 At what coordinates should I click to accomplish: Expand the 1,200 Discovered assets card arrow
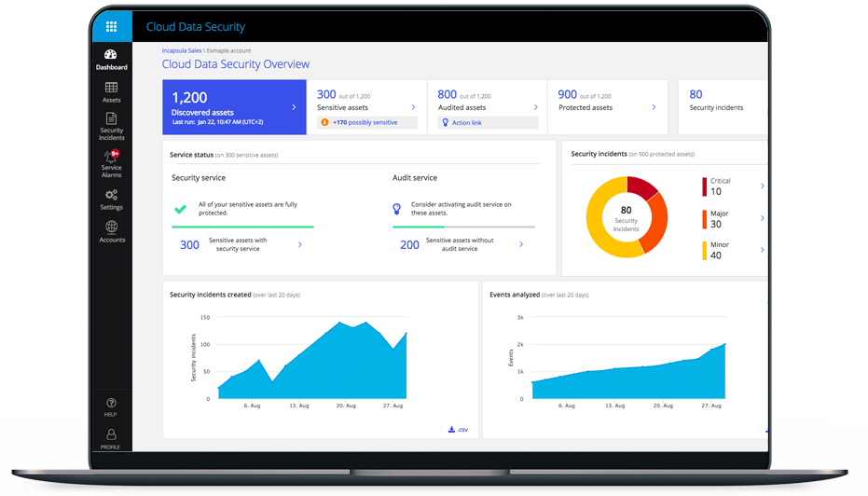pos(294,107)
